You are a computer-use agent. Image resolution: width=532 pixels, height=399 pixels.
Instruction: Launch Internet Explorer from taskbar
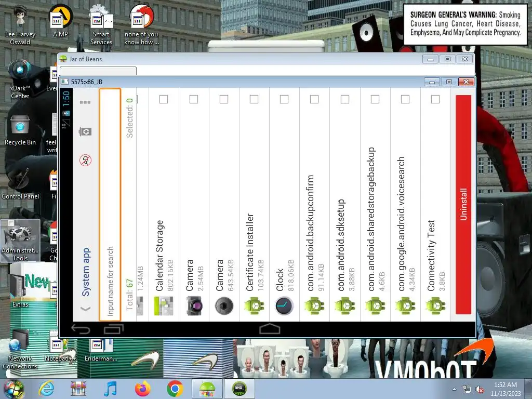point(46,389)
